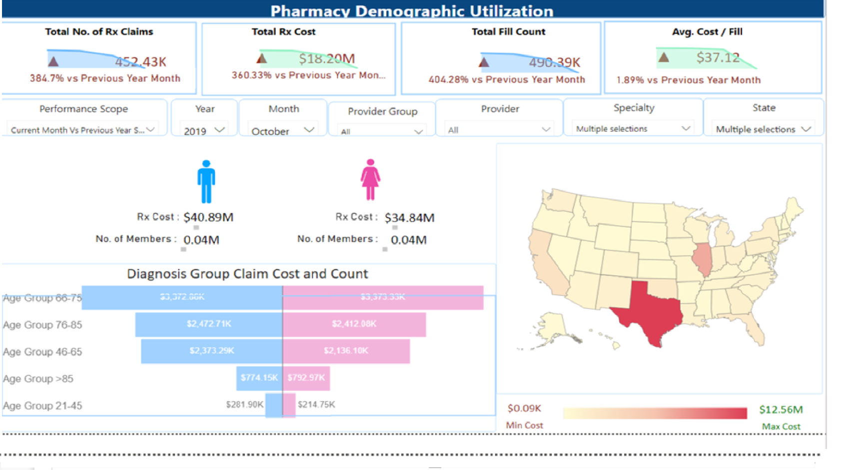
Task: Click the cost gradient legend bar
Action: point(655,413)
